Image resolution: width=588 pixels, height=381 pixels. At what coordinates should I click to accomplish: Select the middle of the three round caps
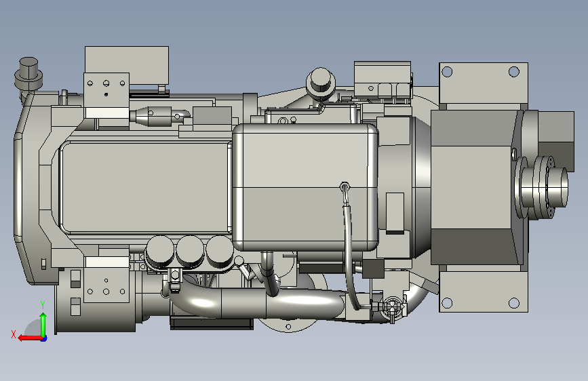pyautogui.click(x=190, y=251)
